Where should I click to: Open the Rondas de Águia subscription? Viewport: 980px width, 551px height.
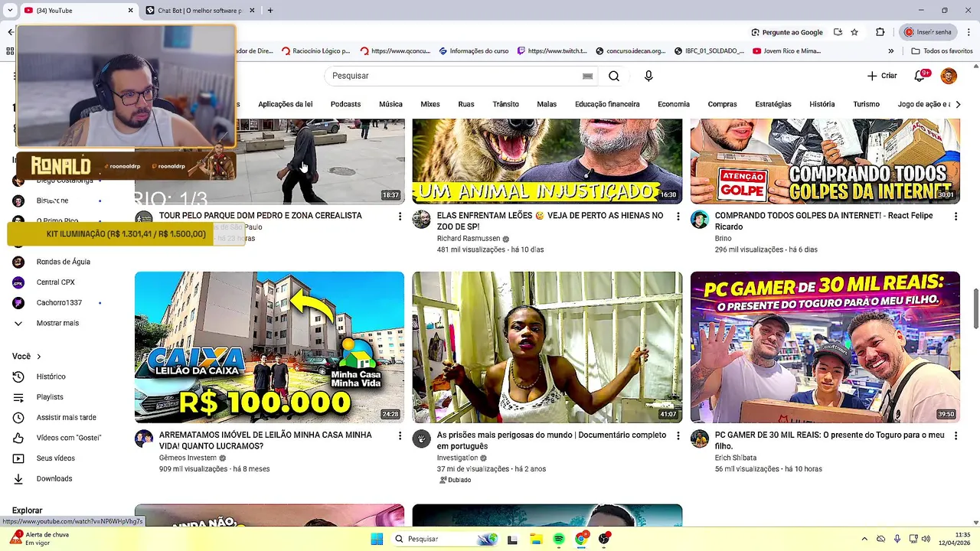(63, 262)
